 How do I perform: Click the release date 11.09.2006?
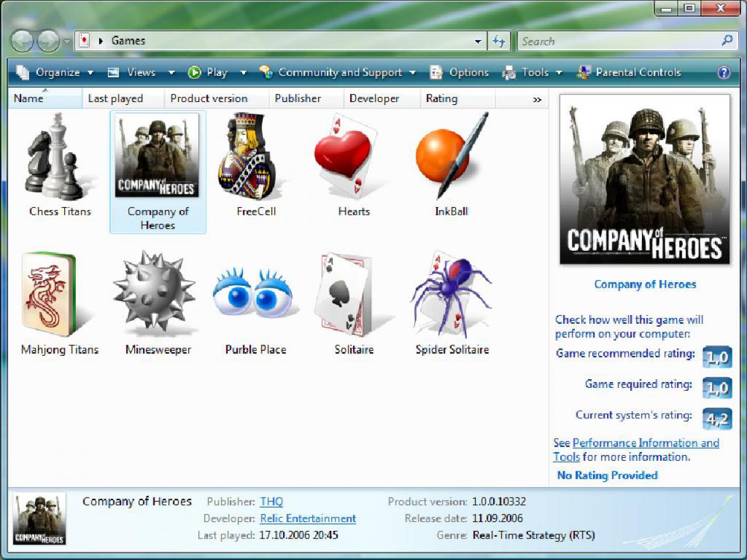pos(497,519)
